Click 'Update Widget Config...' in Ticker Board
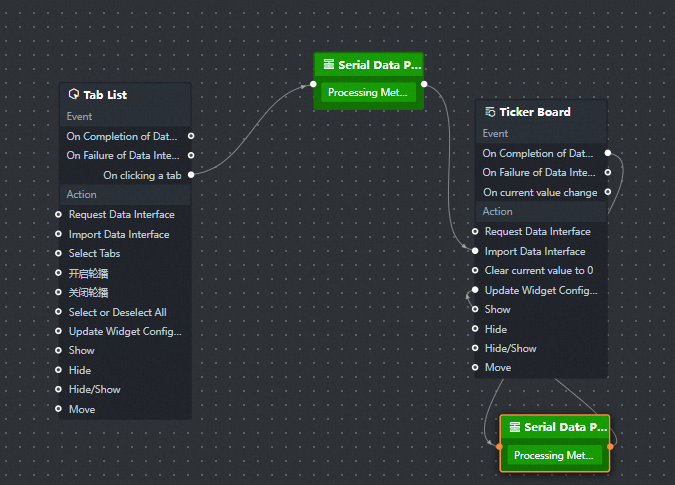The image size is (675, 485). tap(541, 290)
